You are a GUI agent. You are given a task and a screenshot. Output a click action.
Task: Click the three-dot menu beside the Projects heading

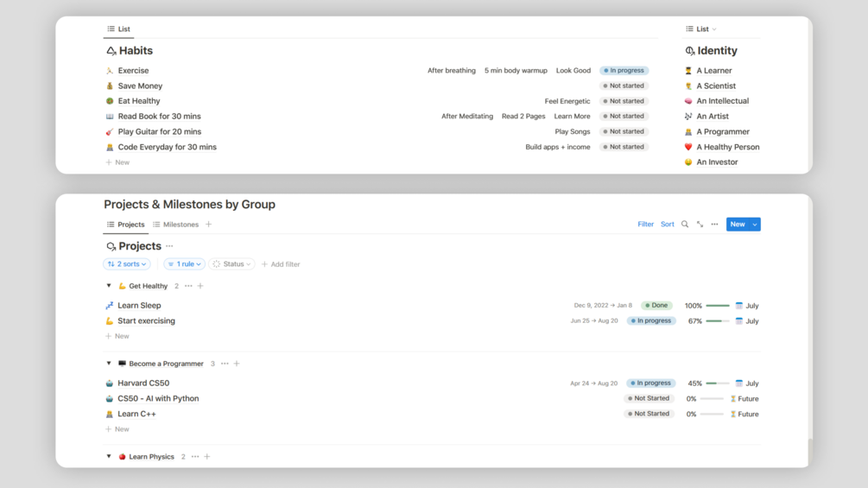(x=169, y=246)
